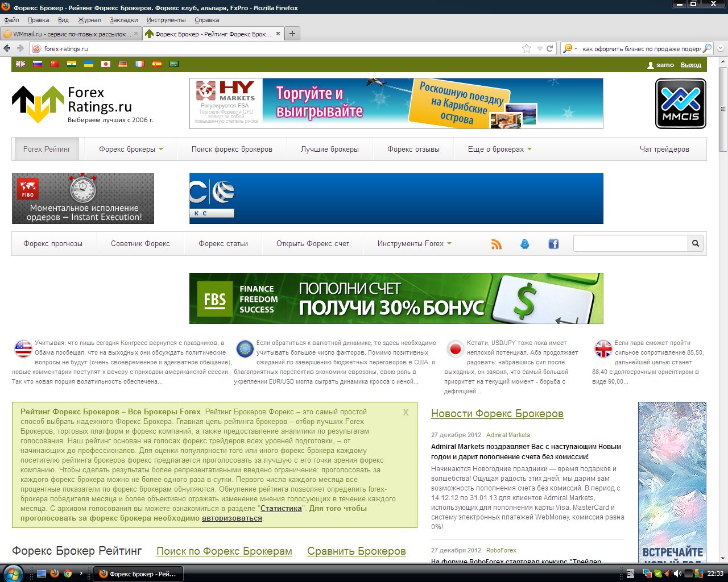Open the Forex Рейтинг nav item
728x582 pixels.
point(47,149)
